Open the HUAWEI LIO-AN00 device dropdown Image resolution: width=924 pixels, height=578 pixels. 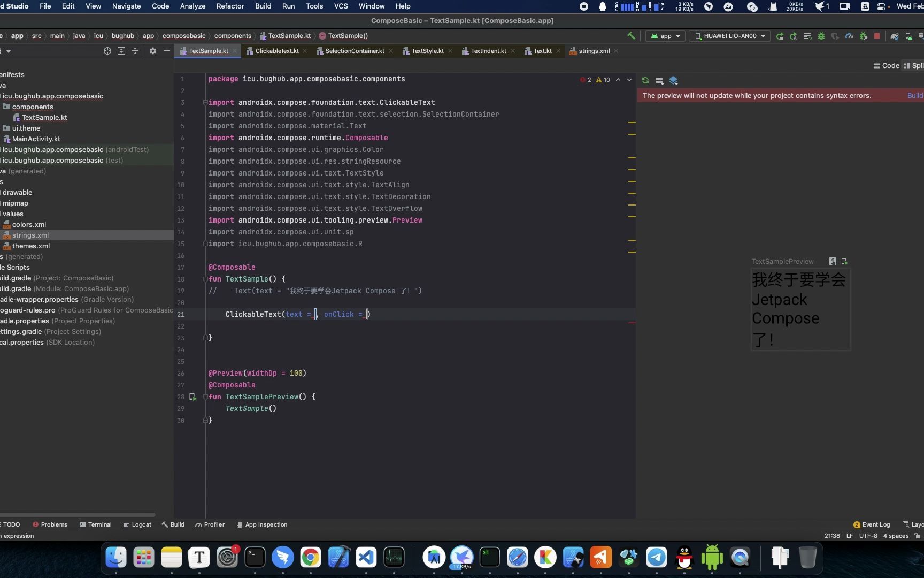729,36
